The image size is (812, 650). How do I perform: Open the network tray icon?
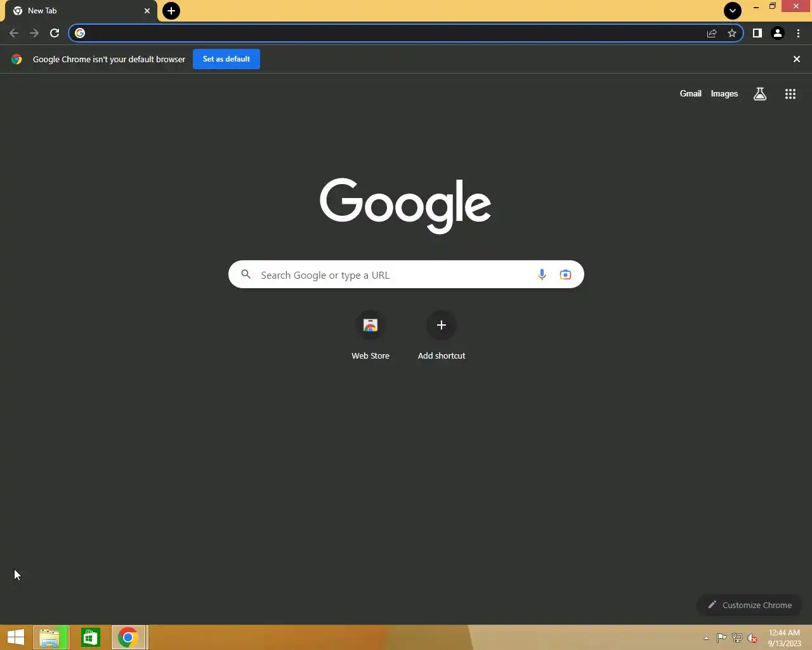coord(737,638)
